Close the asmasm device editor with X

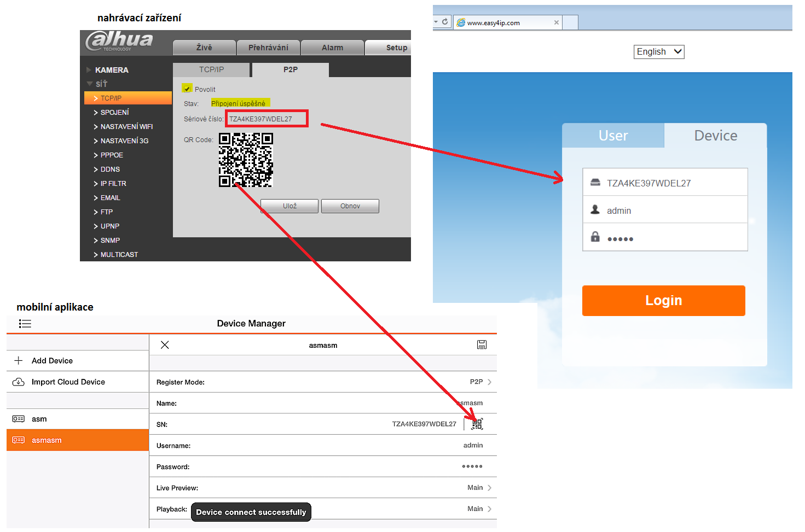[x=165, y=345]
